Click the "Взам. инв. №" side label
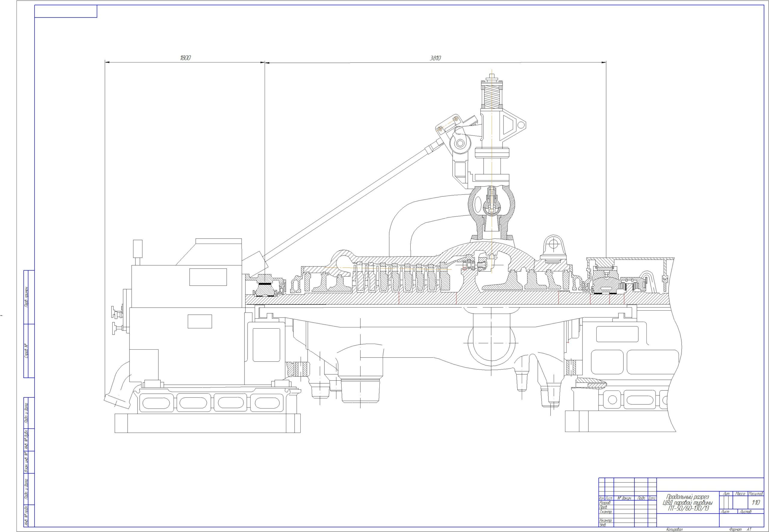769x532 pixels. pyautogui.click(x=26, y=463)
